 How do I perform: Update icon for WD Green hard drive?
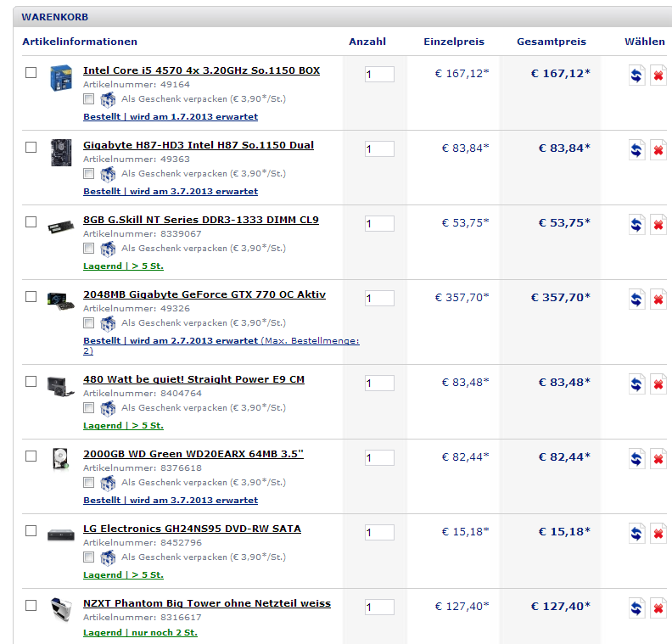(637, 459)
